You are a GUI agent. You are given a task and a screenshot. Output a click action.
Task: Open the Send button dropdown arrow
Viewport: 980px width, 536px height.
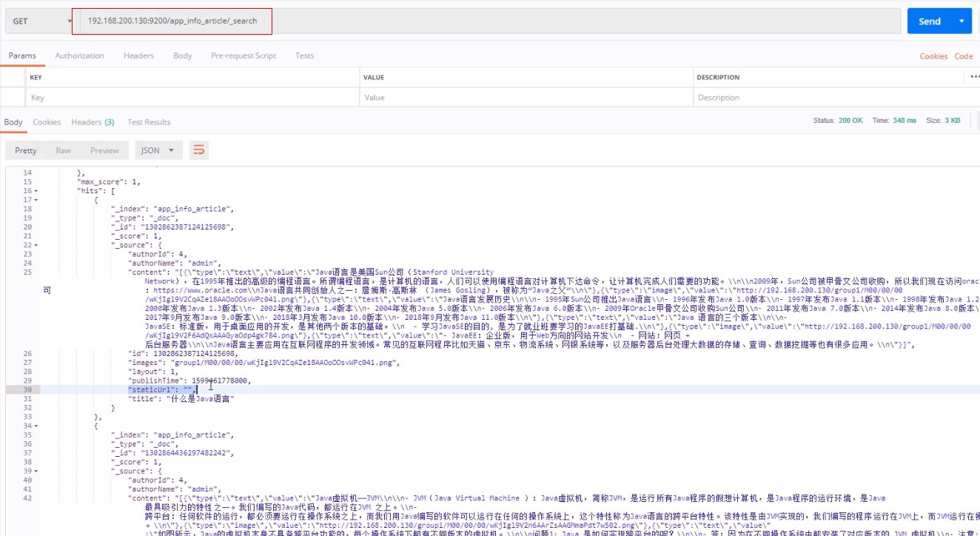pyautogui.click(x=962, y=21)
